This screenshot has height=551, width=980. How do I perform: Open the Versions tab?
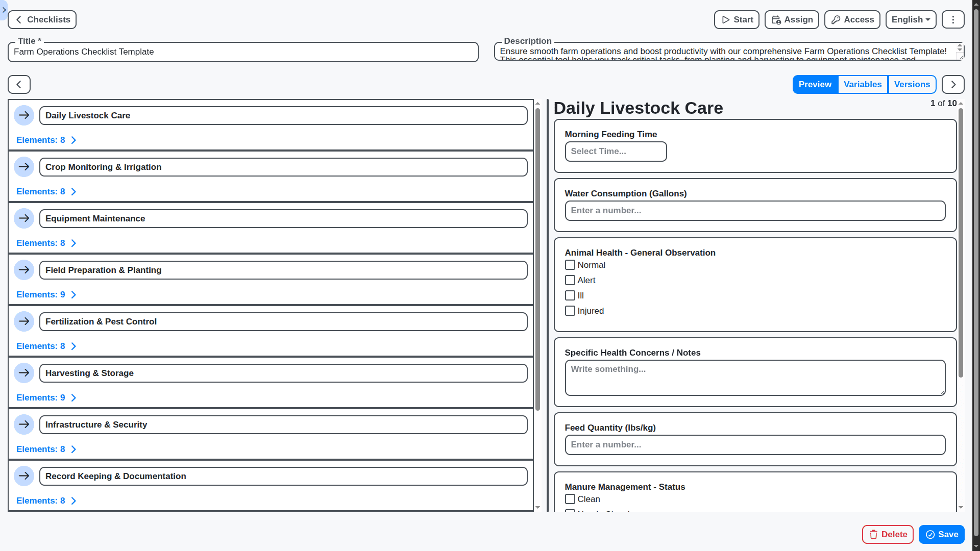point(912,84)
